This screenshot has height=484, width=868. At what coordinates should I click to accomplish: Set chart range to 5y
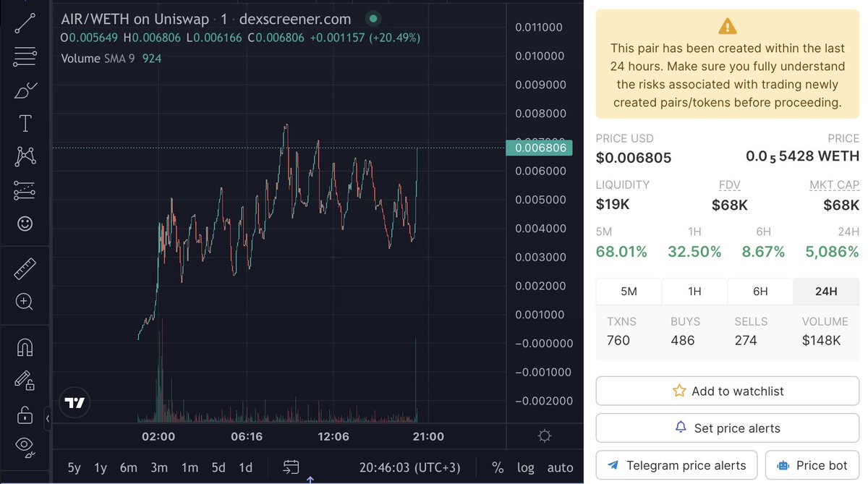point(74,467)
